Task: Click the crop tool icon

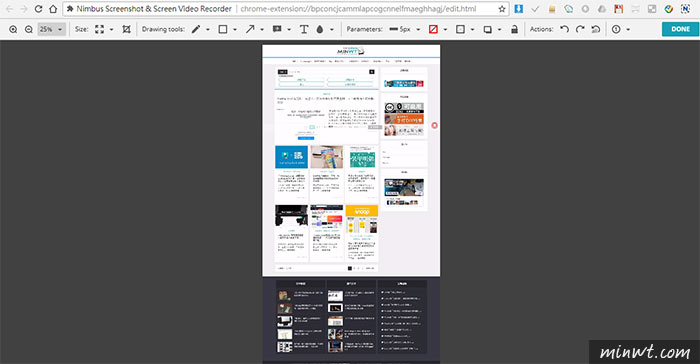Action: 126,29
